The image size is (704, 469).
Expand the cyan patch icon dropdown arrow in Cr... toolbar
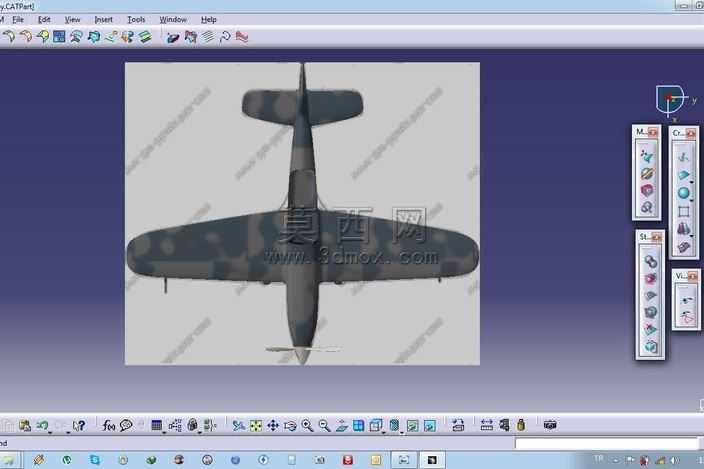[x=692, y=182]
